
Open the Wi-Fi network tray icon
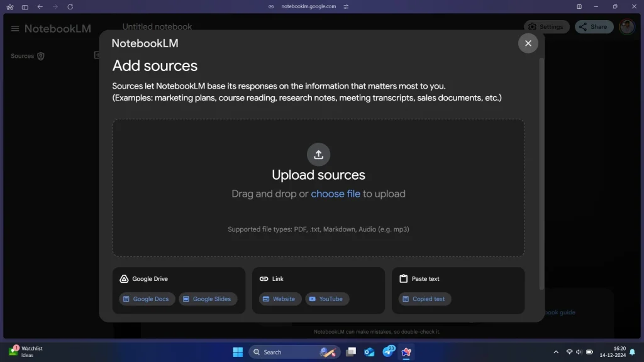[x=569, y=352]
